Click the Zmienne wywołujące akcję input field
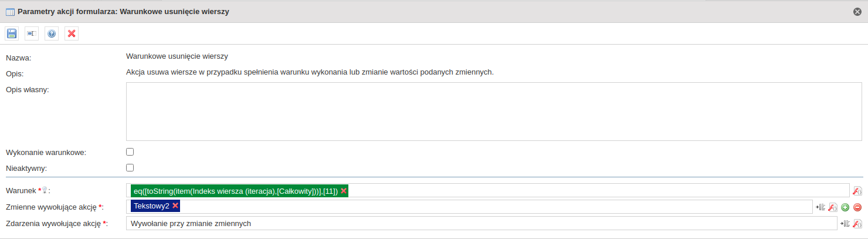Viewport: 868px width, 239px height. [469, 207]
